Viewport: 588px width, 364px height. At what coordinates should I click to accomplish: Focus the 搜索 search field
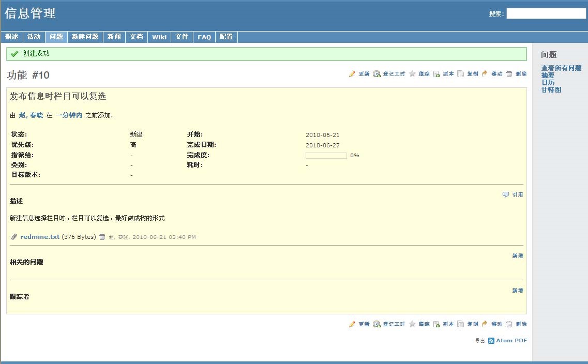click(546, 14)
